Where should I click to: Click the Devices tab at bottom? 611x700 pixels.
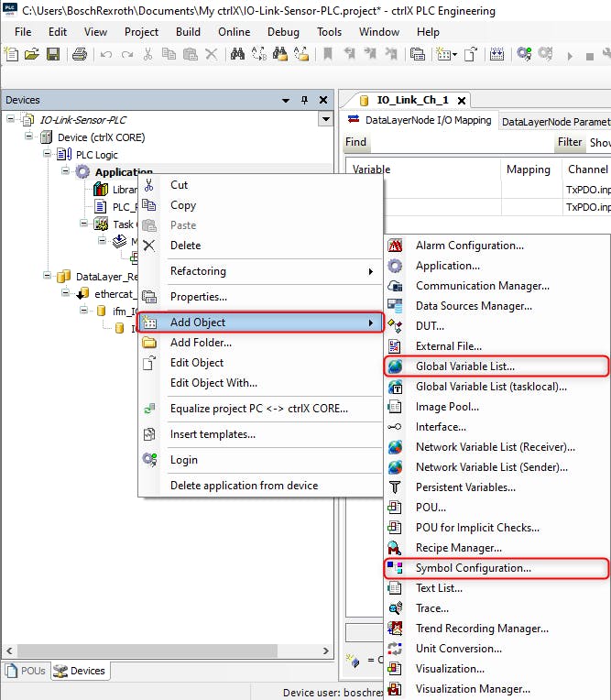tap(80, 671)
